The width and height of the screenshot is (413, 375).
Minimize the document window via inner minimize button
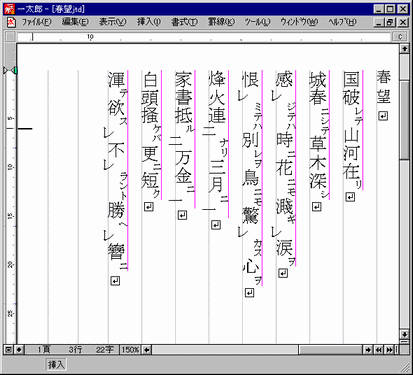379,23
